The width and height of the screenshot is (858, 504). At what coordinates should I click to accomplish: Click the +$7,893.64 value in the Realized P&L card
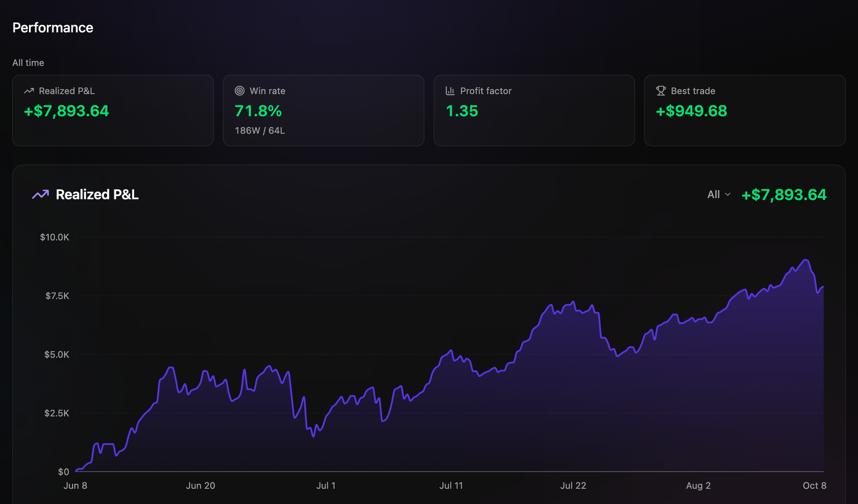[66, 111]
